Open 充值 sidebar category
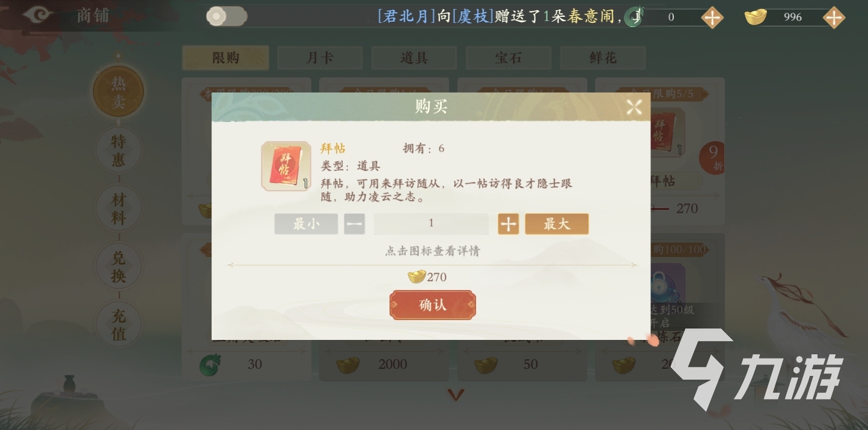The image size is (868, 430). coord(118,324)
